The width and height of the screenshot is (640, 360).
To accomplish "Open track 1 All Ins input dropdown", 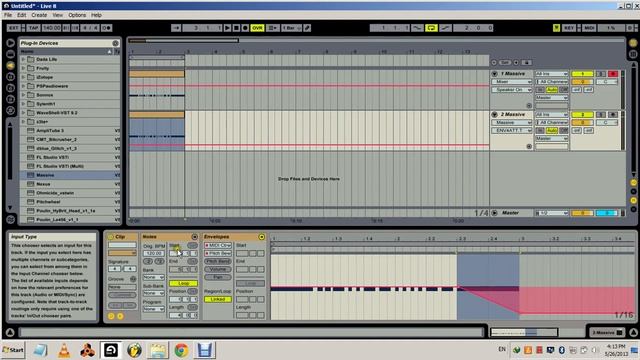I will 551,74.
